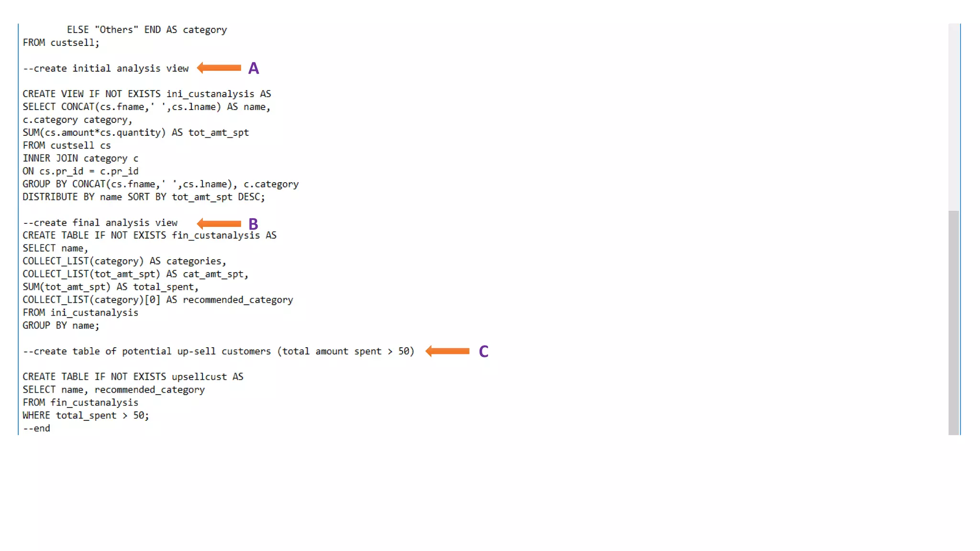Click the 'CREATE TABLE IF NOT EXISTS fin_custanalysis' line

click(x=149, y=235)
